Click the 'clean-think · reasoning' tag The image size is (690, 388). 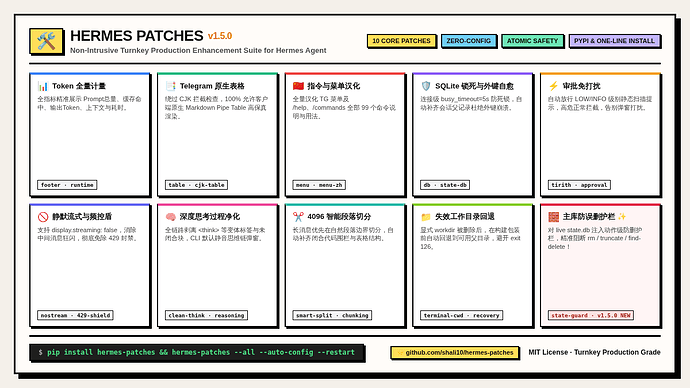click(206, 315)
